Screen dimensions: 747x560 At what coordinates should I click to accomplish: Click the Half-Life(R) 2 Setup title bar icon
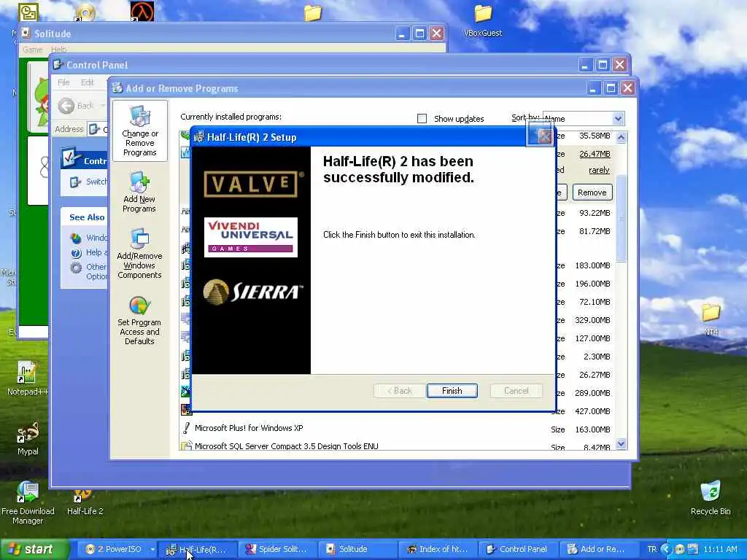pos(199,137)
